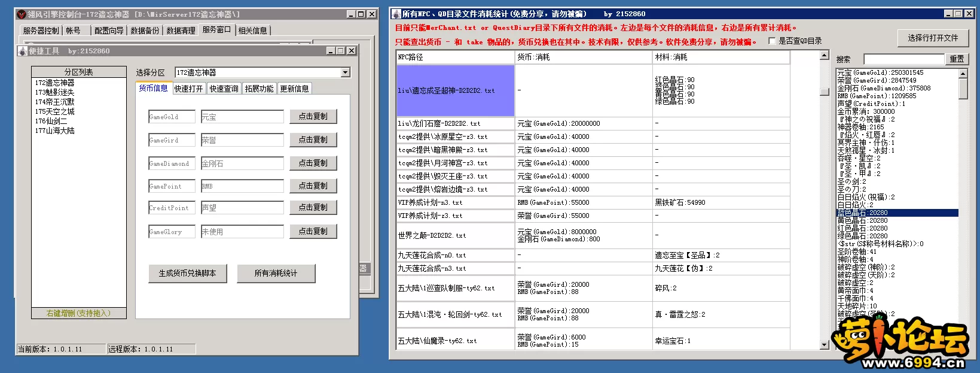Open the 选择分区 dropdown arrow
This screenshot has width=980, height=373.
(x=345, y=72)
